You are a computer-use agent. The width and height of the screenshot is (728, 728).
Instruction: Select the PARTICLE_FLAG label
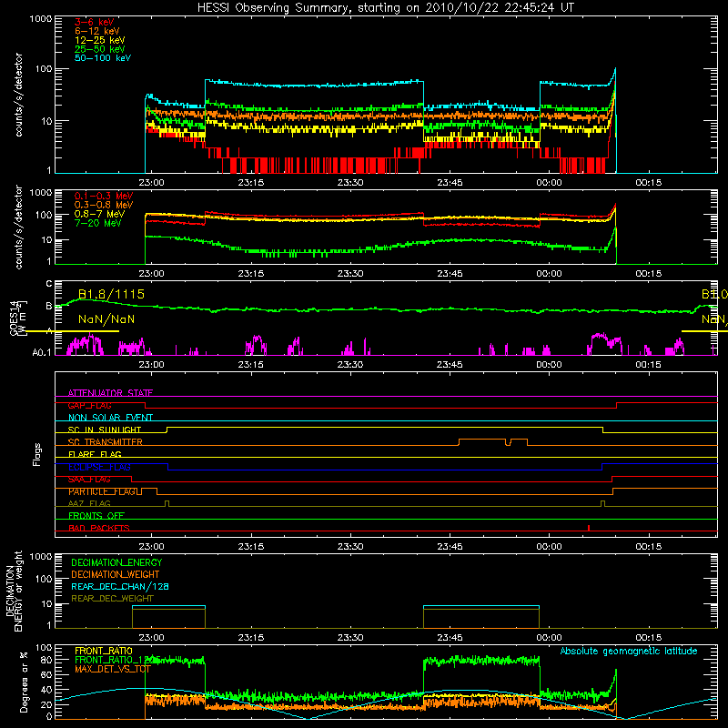(x=105, y=491)
